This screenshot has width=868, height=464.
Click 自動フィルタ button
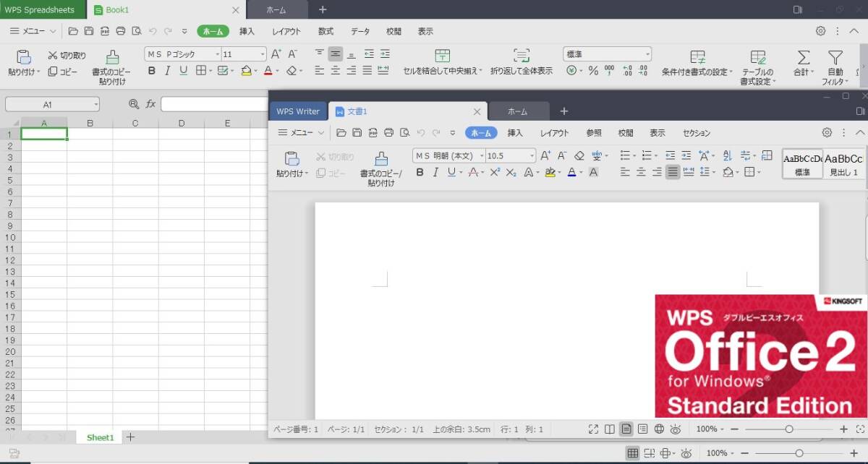(x=835, y=66)
